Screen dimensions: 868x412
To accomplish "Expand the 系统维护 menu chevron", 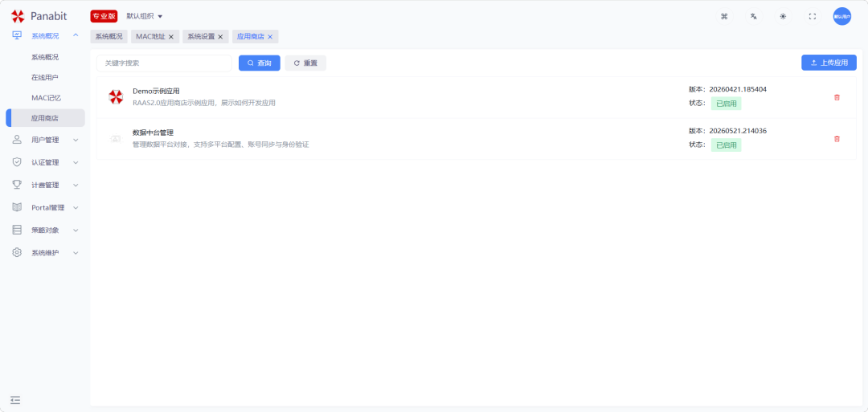I will point(76,253).
